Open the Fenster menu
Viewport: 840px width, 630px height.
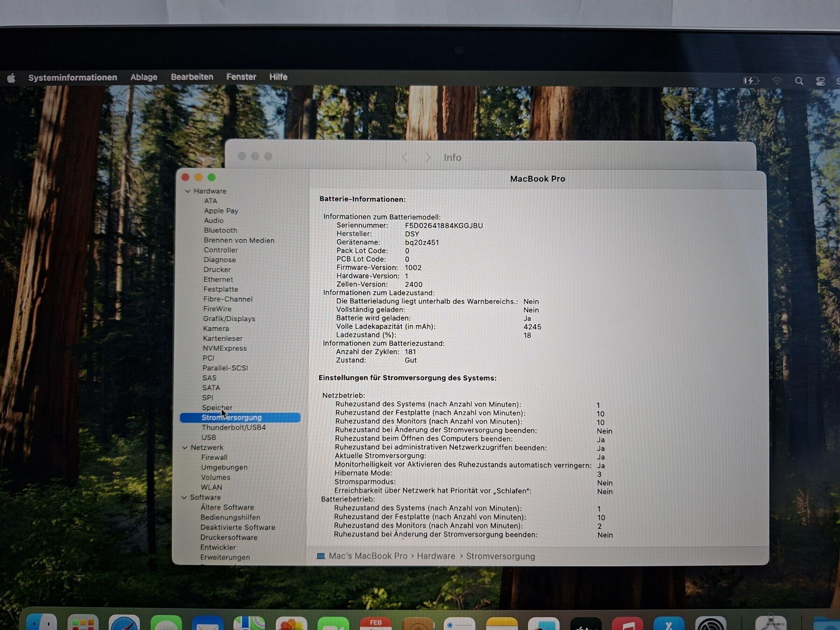pyautogui.click(x=241, y=77)
